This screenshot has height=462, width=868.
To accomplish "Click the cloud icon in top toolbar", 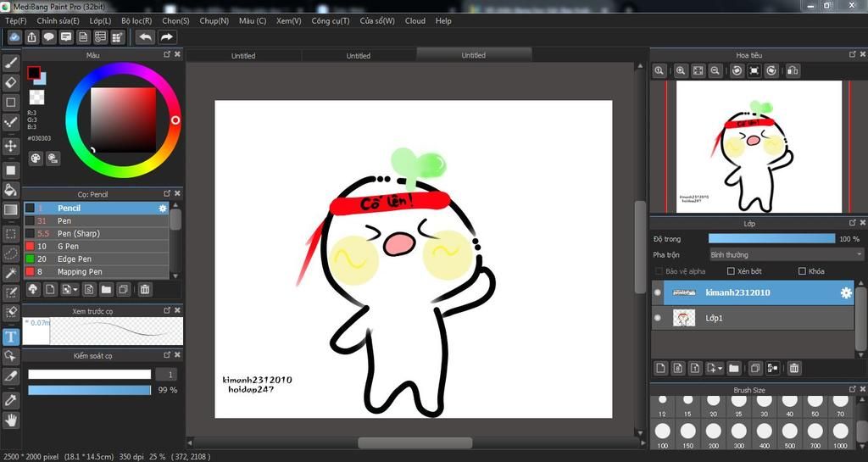I will [14, 37].
